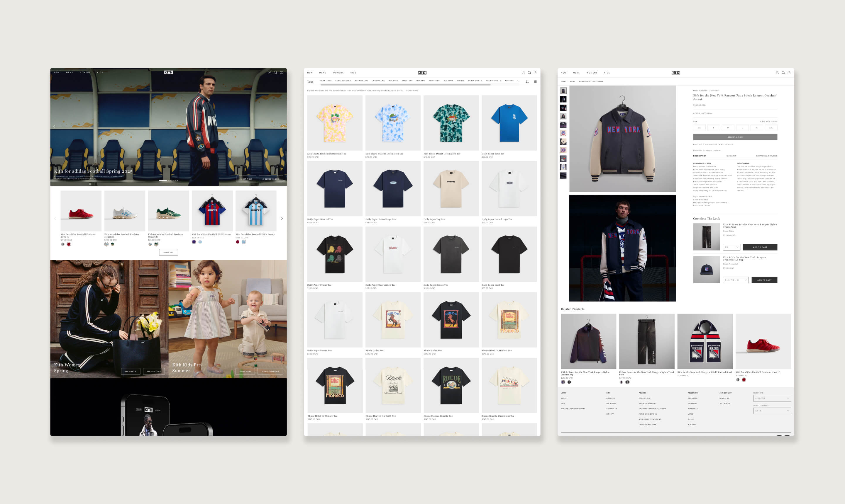Viewport: 845px width, 504px height.
Task: Open the filter sliders icon on Tees page
Action: (527, 81)
